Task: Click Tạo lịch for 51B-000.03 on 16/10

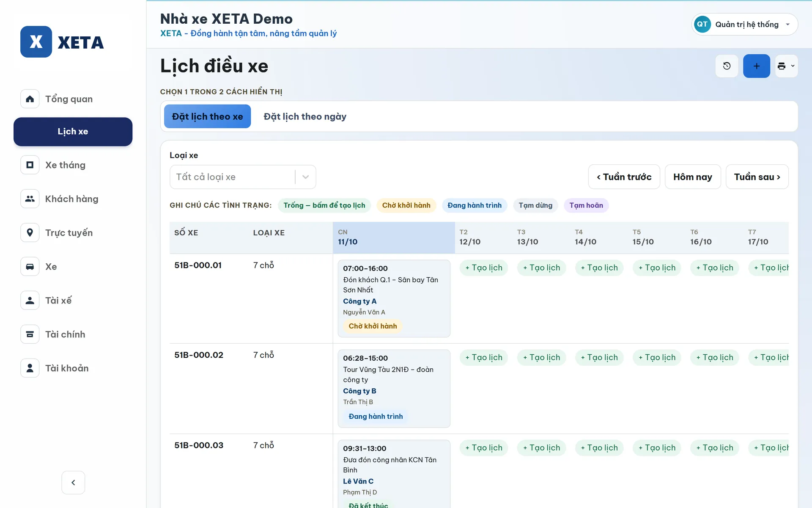Action: click(x=715, y=448)
